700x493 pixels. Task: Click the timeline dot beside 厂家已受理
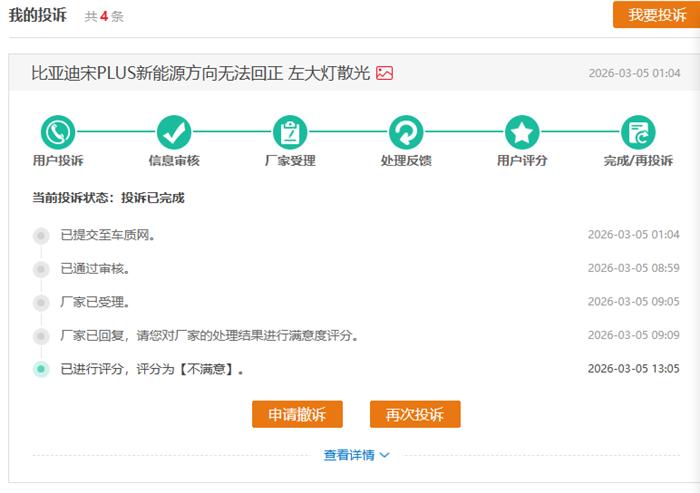click(x=41, y=302)
